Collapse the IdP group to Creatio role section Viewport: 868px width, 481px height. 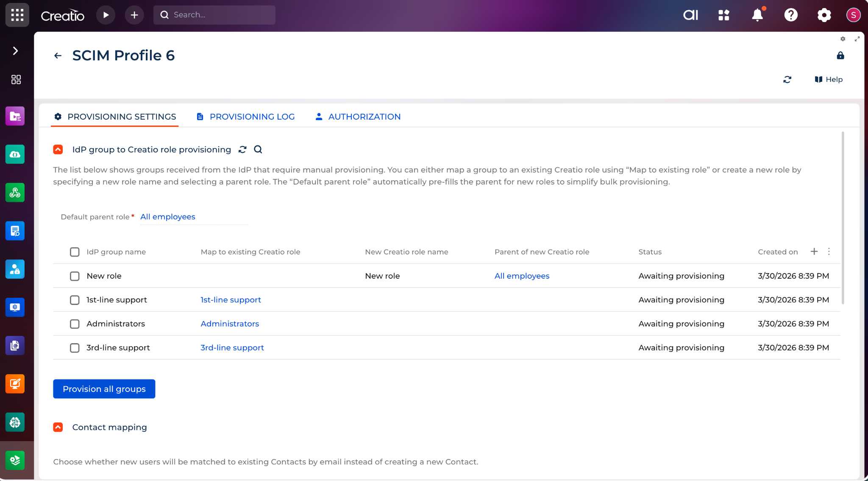pos(58,149)
